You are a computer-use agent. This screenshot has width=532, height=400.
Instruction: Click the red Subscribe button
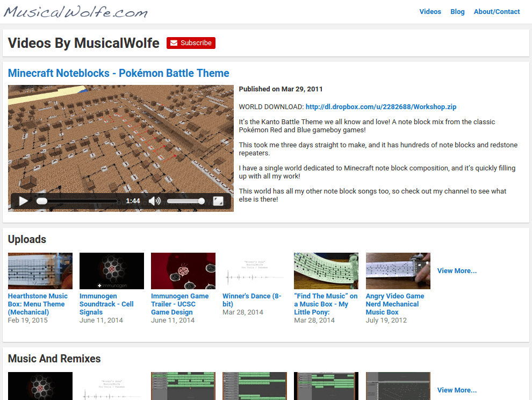tap(191, 42)
